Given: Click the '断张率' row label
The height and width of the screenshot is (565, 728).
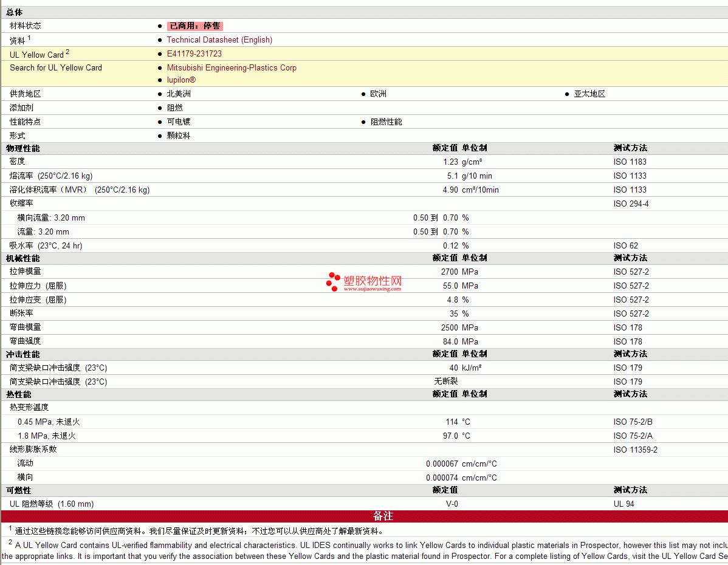Looking at the screenshot, I should click(21, 313).
